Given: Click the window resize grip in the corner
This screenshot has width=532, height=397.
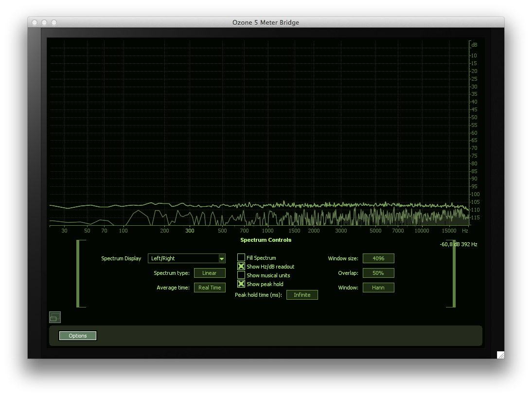Looking at the screenshot, I should 500,355.
